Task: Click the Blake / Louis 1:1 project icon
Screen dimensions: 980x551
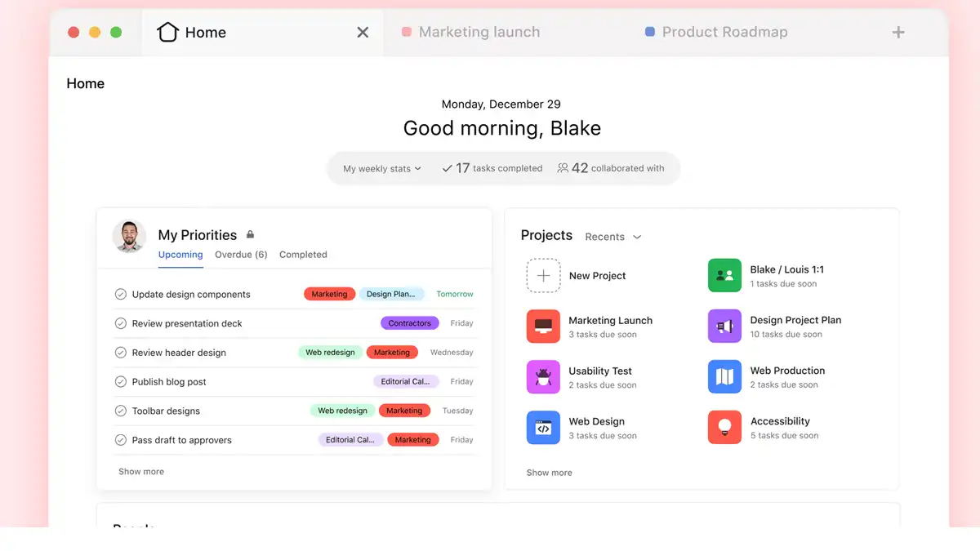Action: (x=724, y=275)
